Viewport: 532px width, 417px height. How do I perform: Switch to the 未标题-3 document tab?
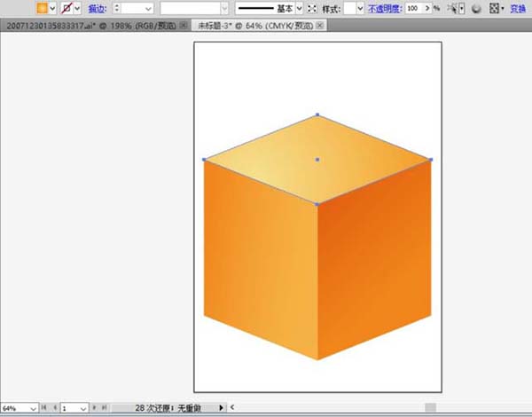pyautogui.click(x=255, y=26)
